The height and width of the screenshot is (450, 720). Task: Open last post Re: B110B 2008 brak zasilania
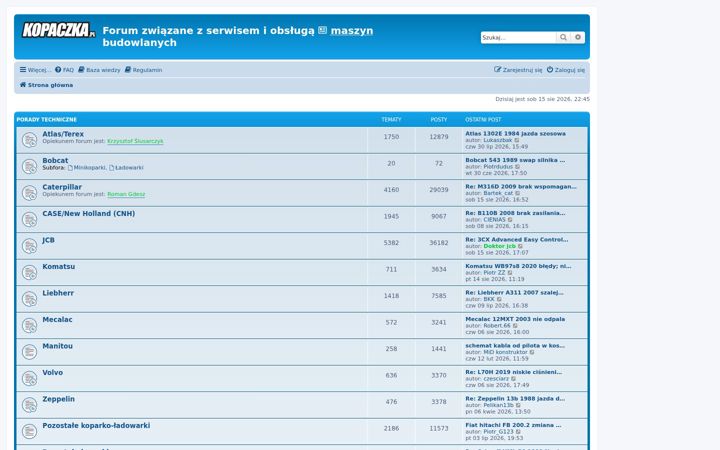pyautogui.click(x=515, y=213)
